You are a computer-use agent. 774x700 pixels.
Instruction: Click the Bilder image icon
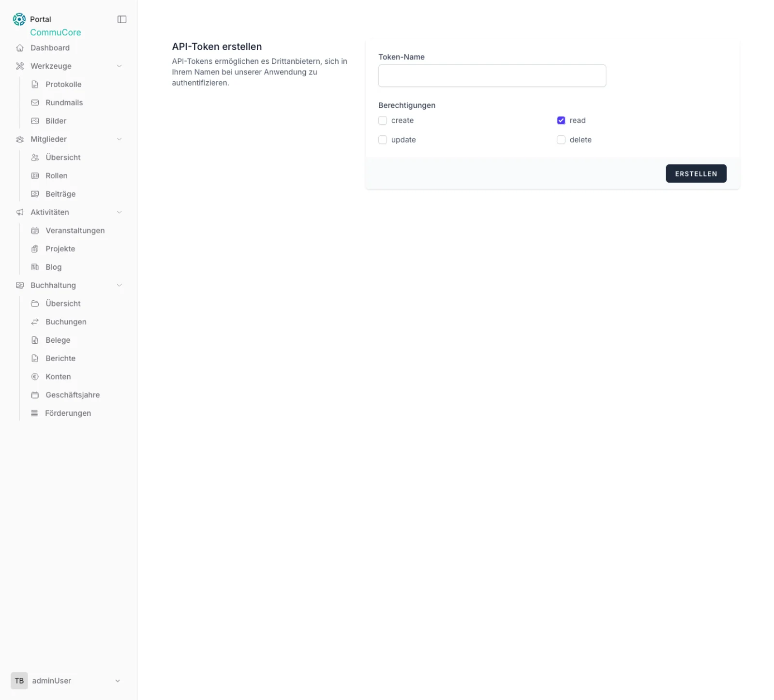(35, 121)
